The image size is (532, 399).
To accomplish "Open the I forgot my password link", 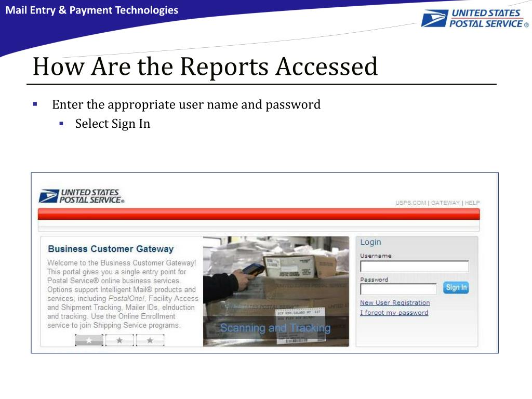I will pyautogui.click(x=394, y=313).
